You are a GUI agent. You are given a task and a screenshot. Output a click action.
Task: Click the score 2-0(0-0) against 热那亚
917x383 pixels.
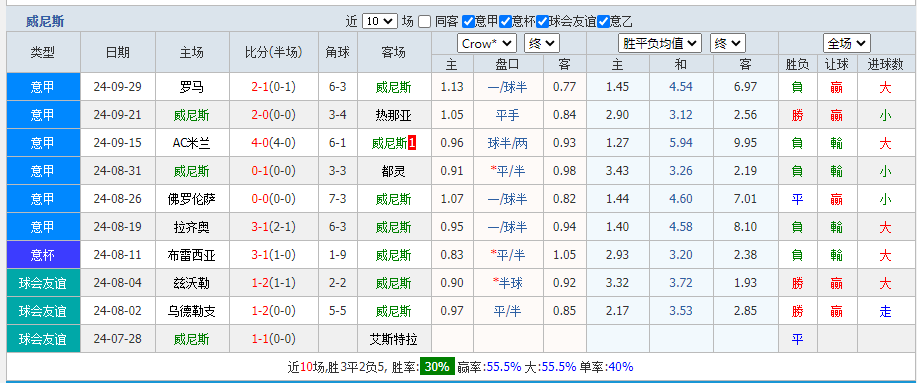274,115
